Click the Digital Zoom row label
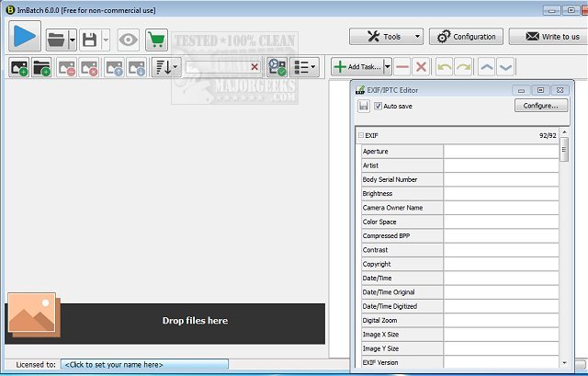This screenshot has height=376, width=588. tap(402, 321)
